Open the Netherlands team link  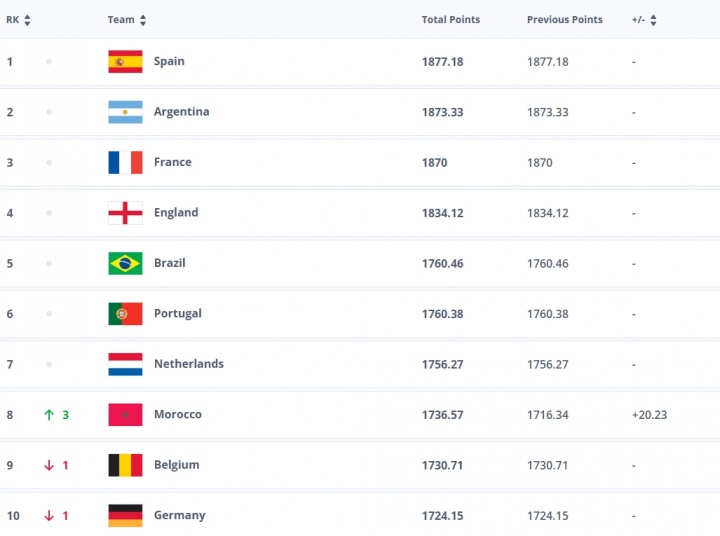click(x=188, y=364)
